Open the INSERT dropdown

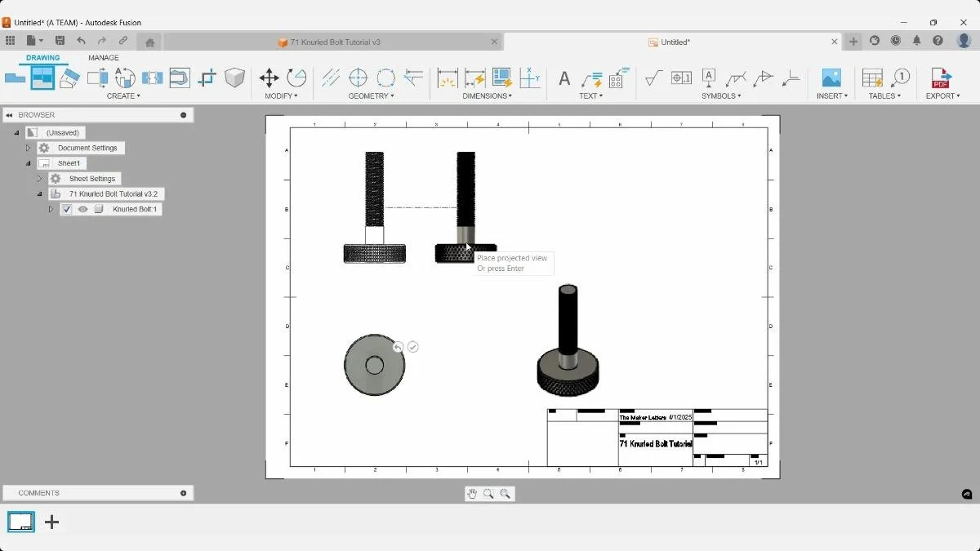click(832, 96)
